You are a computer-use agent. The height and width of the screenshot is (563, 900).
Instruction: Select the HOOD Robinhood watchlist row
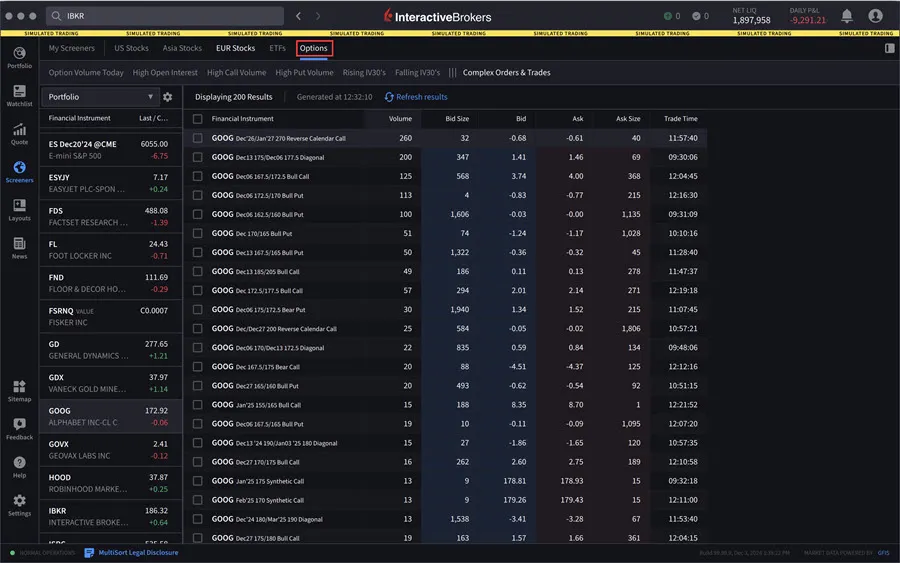click(109, 483)
